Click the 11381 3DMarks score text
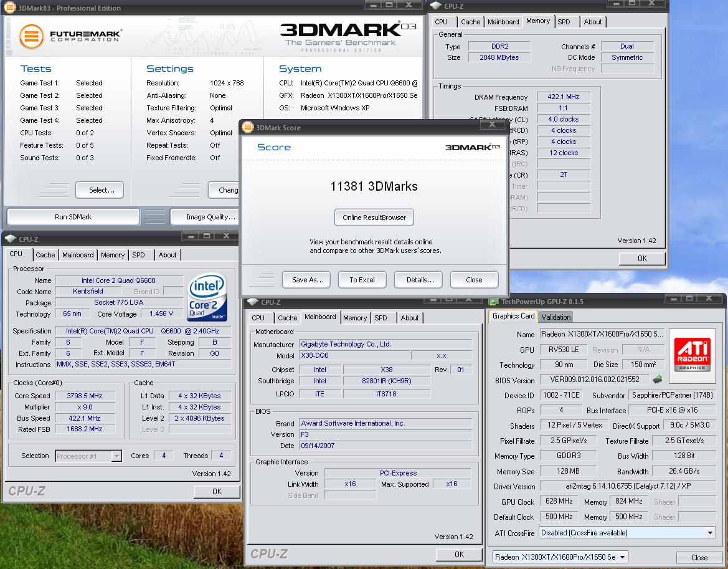 pos(374,186)
